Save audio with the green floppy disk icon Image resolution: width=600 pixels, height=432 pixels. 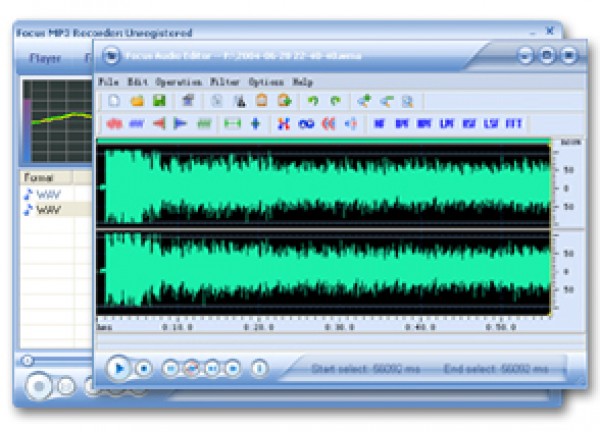click(x=159, y=101)
